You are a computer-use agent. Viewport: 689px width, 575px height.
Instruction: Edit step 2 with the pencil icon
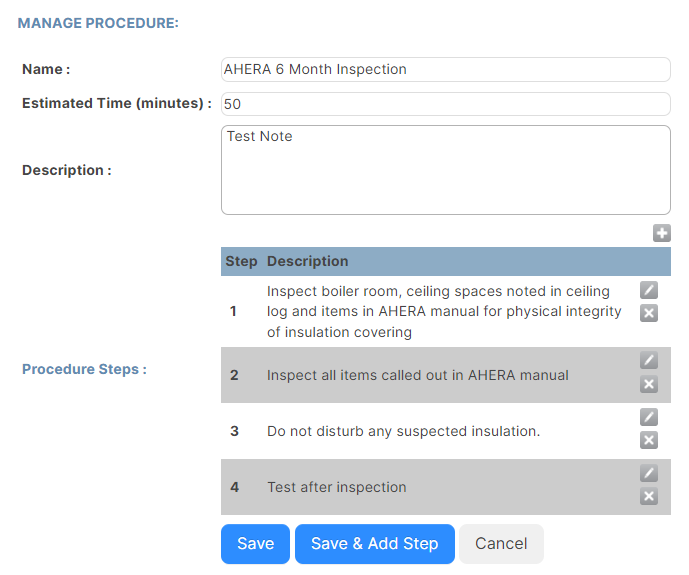649,360
